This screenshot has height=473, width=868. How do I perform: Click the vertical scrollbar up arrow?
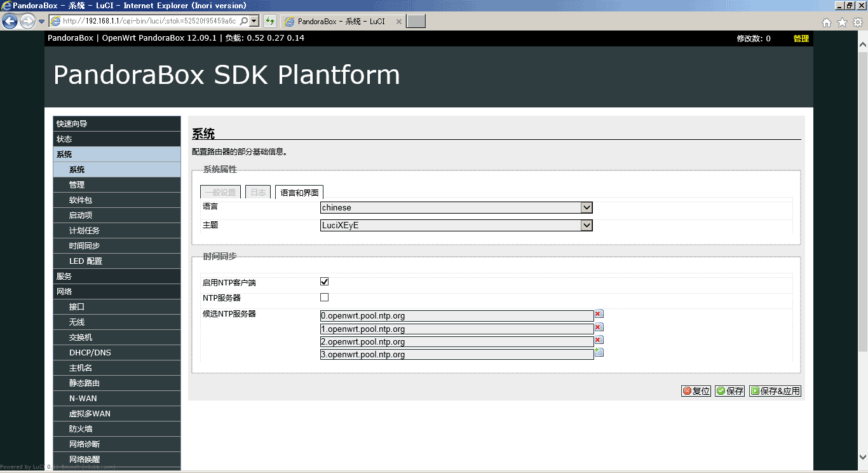click(x=862, y=45)
